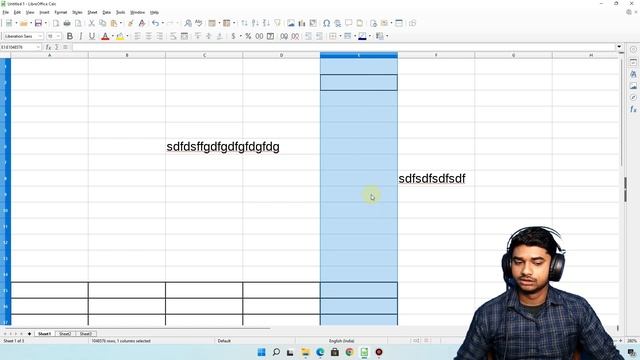Toggle Align Top vertical alignment
The height and width of the screenshot is (360, 640).
198,36
